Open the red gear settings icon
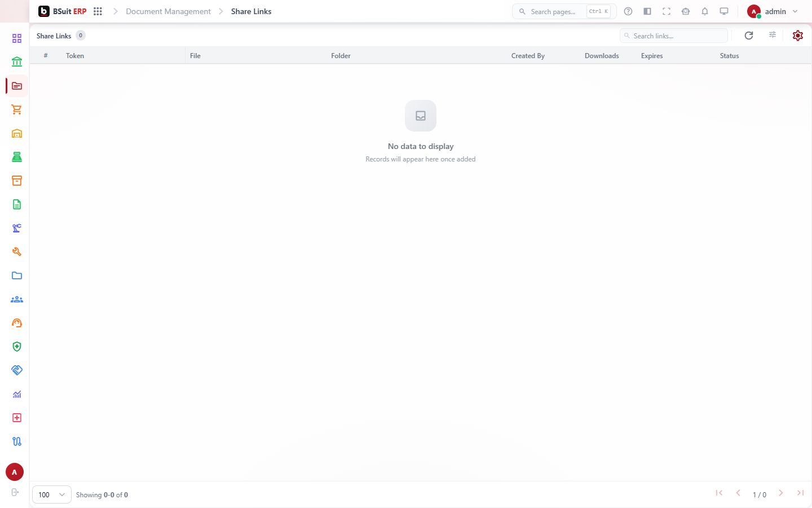Image resolution: width=812 pixels, height=508 pixels. (x=797, y=36)
